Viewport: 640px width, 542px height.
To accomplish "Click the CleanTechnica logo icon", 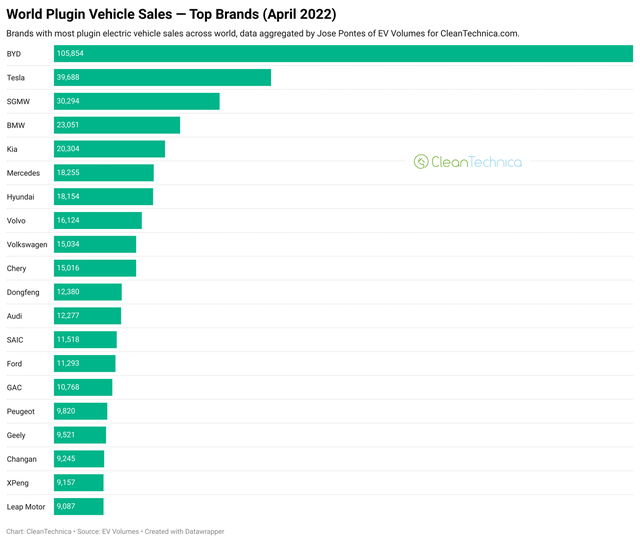I will pos(421,162).
